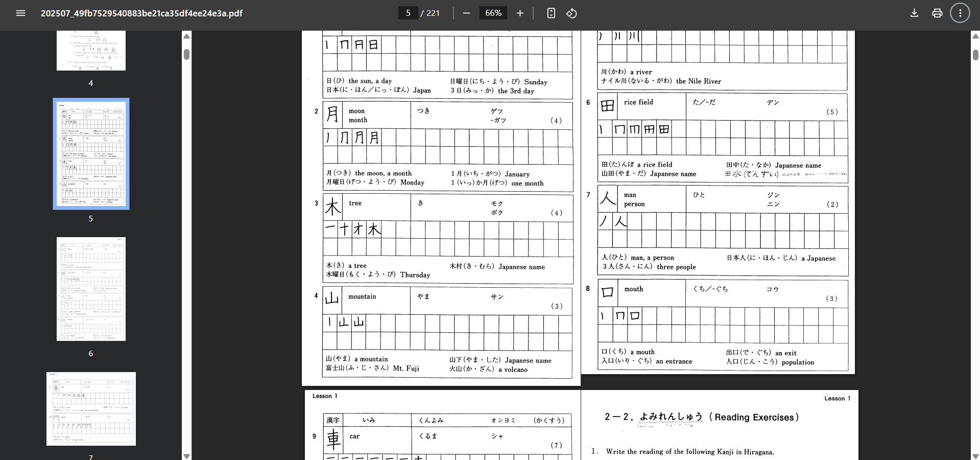
Task: Click the large kanji 田 in entry 6
Action: (x=607, y=106)
